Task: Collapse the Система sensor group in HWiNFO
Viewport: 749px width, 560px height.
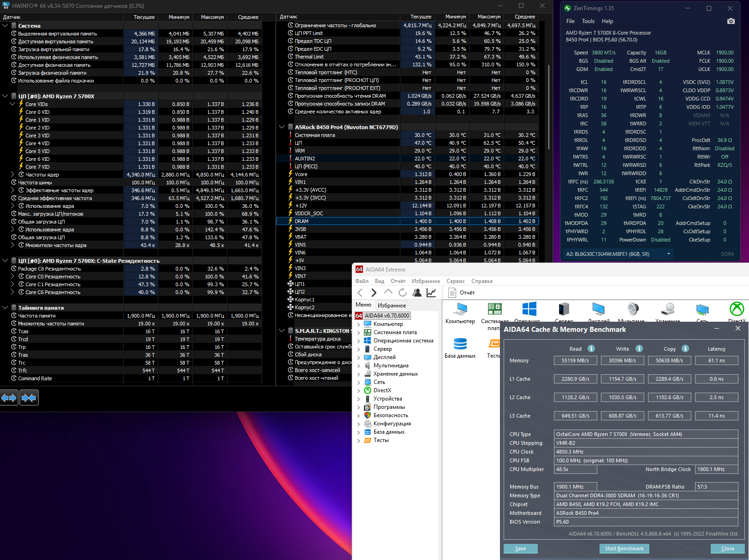Action: 5,25
